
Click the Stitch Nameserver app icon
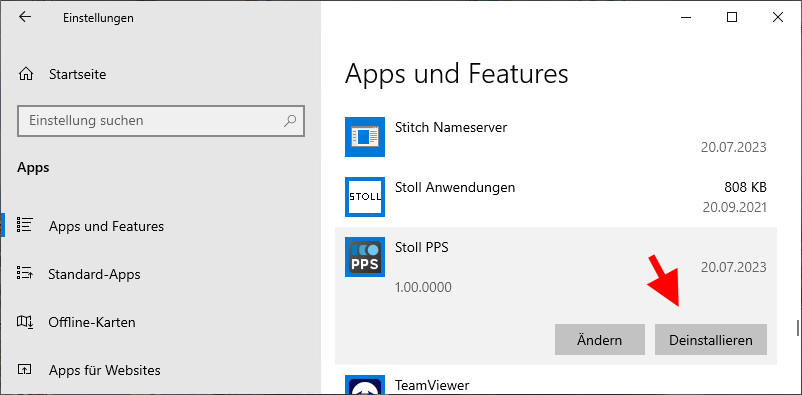pos(365,137)
